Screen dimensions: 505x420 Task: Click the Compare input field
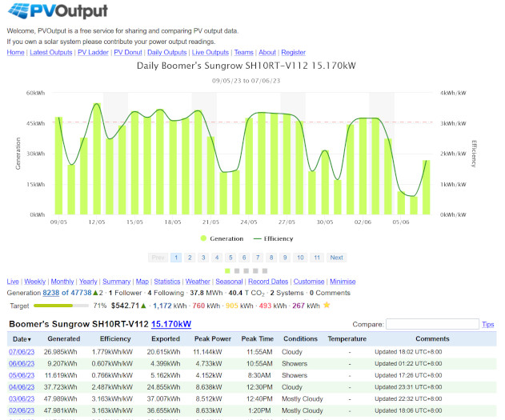click(x=432, y=324)
